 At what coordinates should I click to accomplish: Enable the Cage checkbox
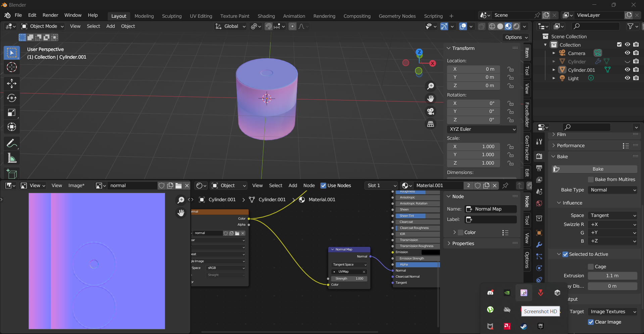coord(591,267)
